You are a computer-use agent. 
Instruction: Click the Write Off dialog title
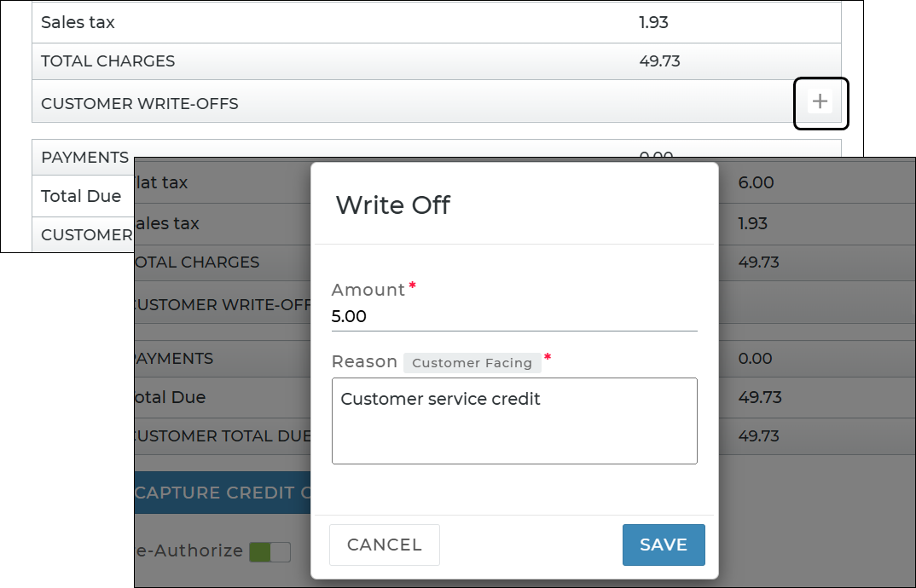(392, 205)
